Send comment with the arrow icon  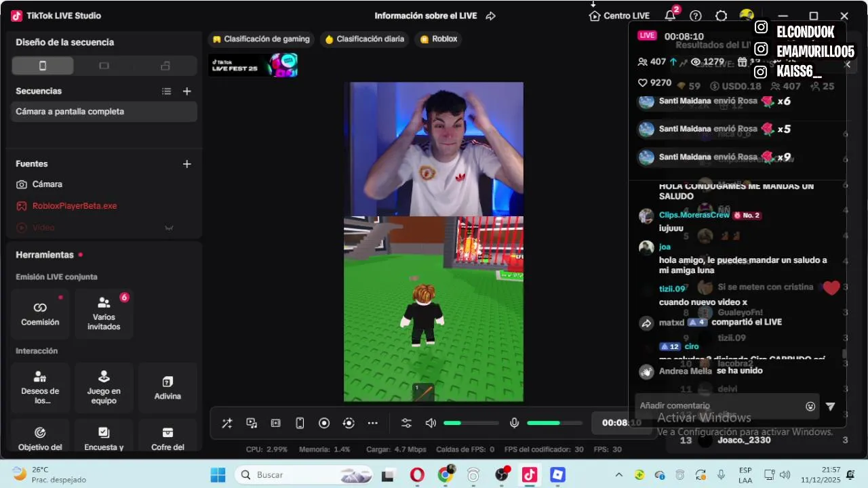831,406
